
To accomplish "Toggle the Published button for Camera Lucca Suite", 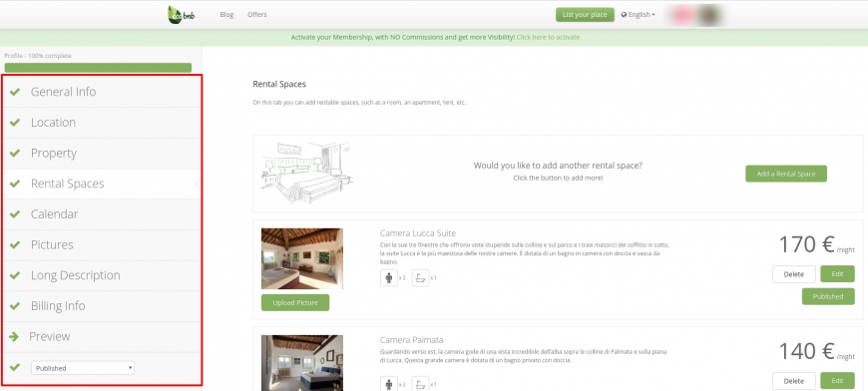I will pyautogui.click(x=827, y=296).
